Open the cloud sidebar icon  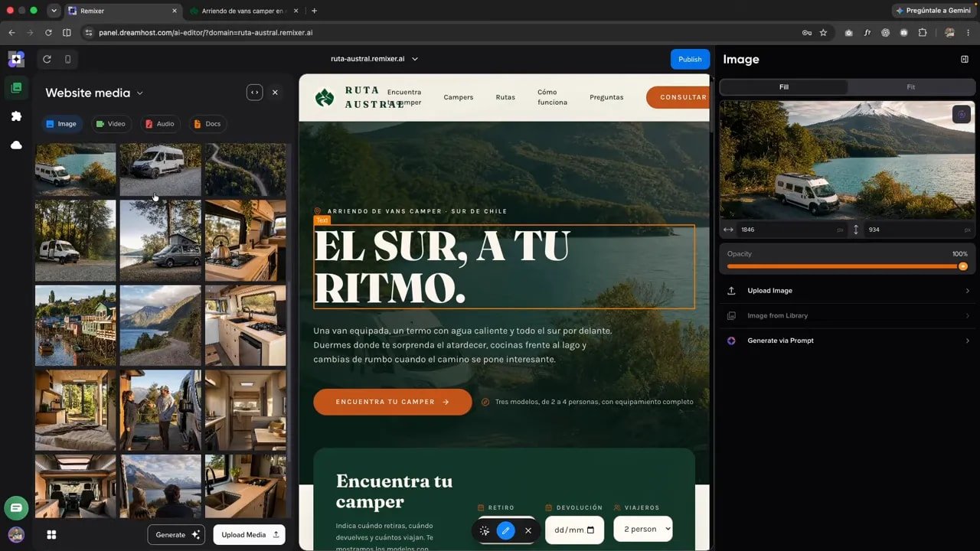click(x=16, y=145)
